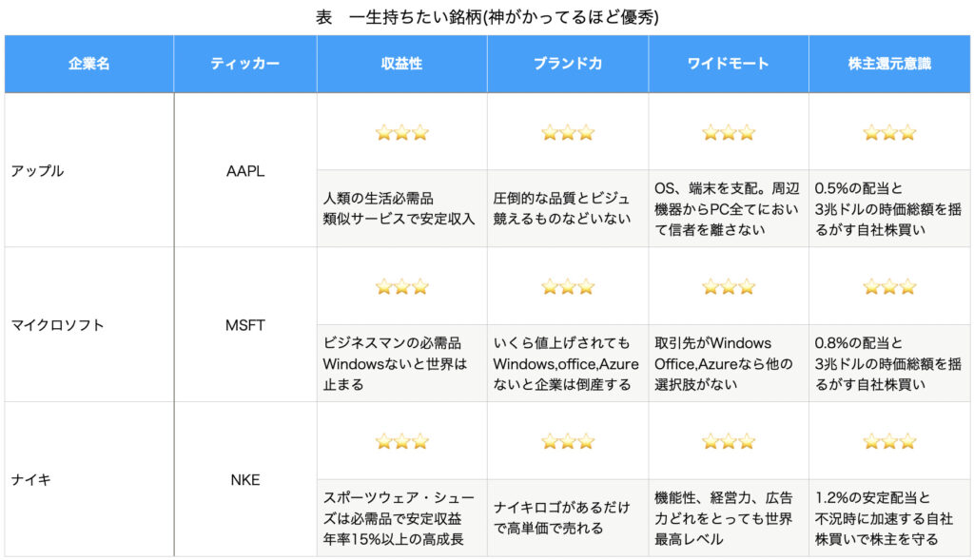The image size is (974, 560).
Task: Click Microsoft's ワイドモート star rating
Action: 729,286
